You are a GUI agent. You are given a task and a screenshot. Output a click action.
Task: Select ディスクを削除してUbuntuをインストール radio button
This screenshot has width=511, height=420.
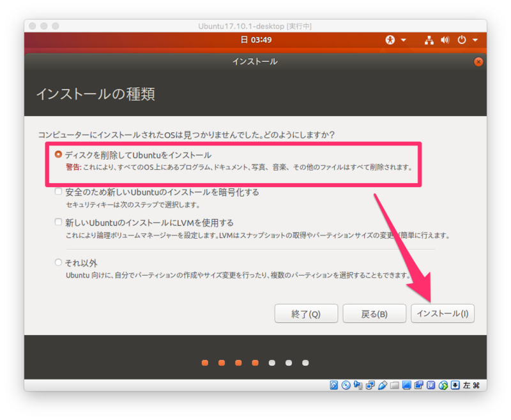point(58,154)
